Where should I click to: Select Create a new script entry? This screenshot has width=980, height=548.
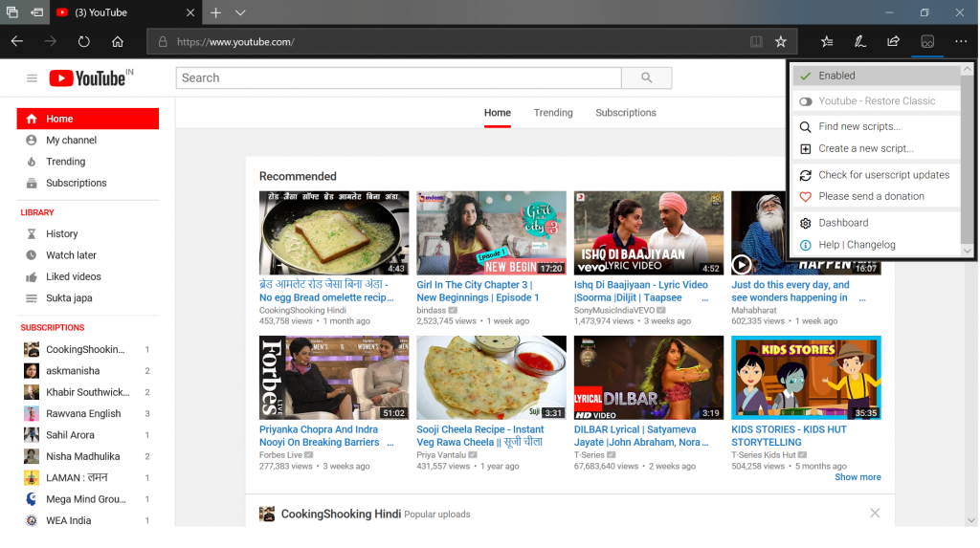tap(877, 149)
